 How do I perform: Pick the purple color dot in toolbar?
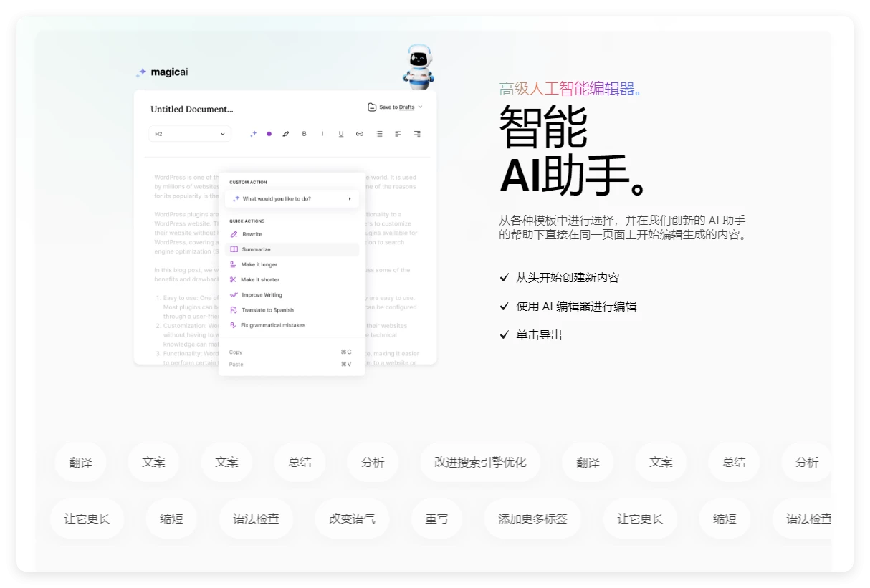tap(269, 134)
